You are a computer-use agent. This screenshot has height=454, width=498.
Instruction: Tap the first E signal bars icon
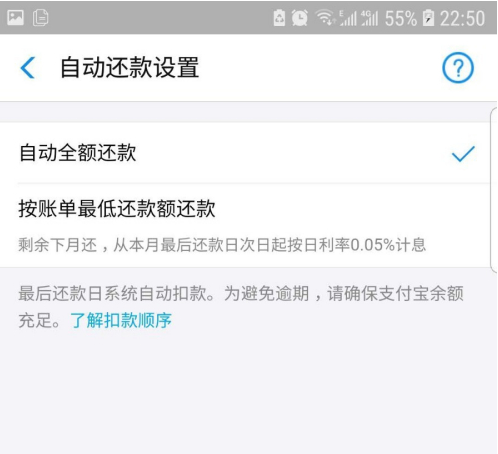pyautogui.click(x=348, y=18)
